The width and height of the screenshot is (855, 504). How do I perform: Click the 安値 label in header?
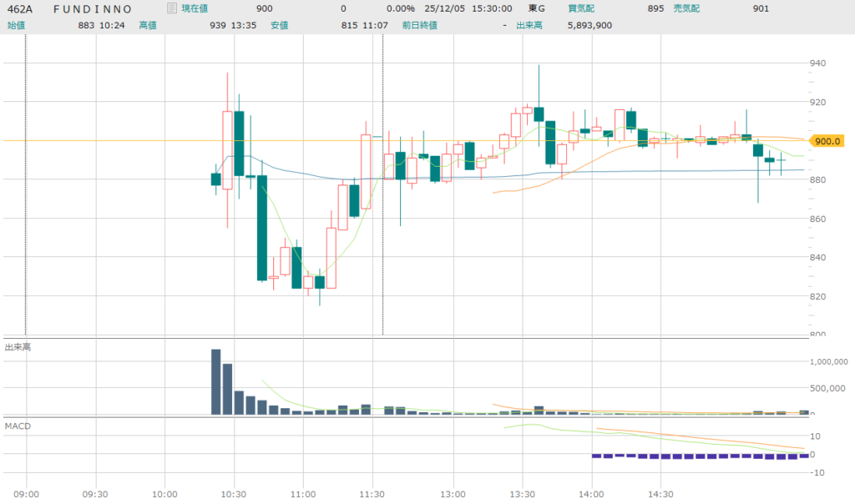[280, 25]
